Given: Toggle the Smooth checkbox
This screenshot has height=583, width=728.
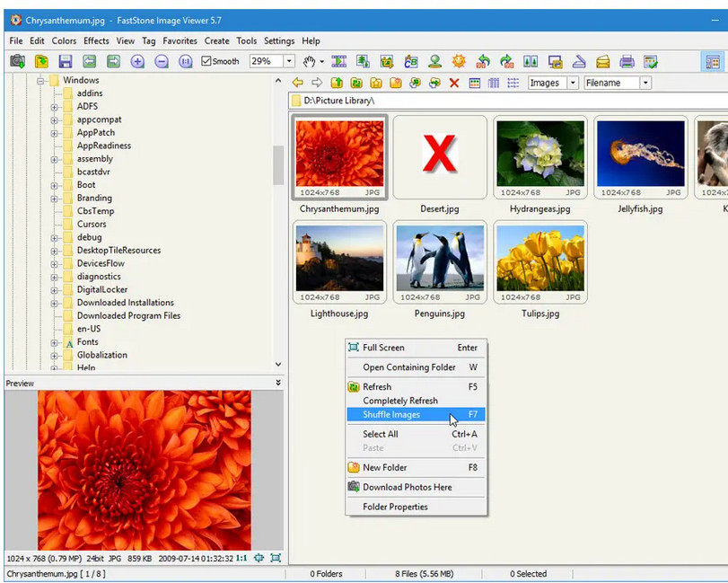Looking at the screenshot, I should pyautogui.click(x=207, y=62).
